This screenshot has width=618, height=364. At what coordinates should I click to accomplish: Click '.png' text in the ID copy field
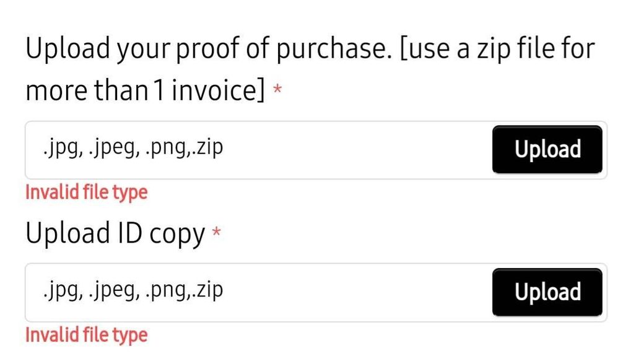click(x=165, y=291)
